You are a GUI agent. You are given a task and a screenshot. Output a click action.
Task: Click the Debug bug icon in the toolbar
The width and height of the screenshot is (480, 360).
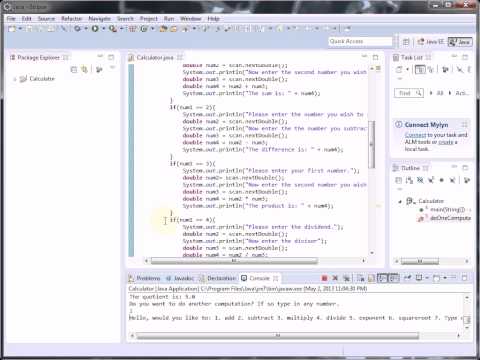[x=77, y=29]
